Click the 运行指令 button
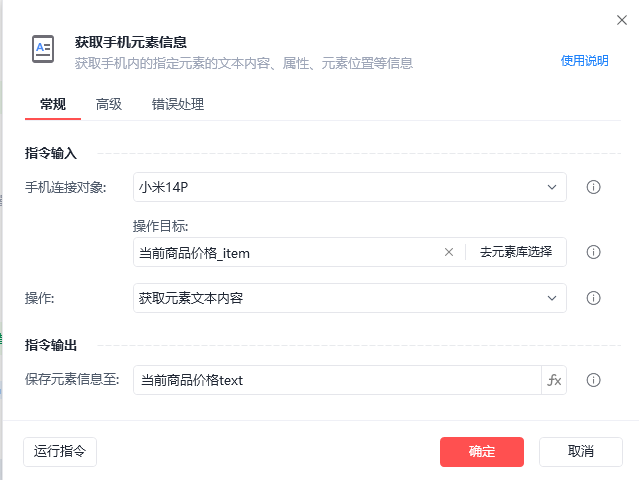 pos(60,451)
